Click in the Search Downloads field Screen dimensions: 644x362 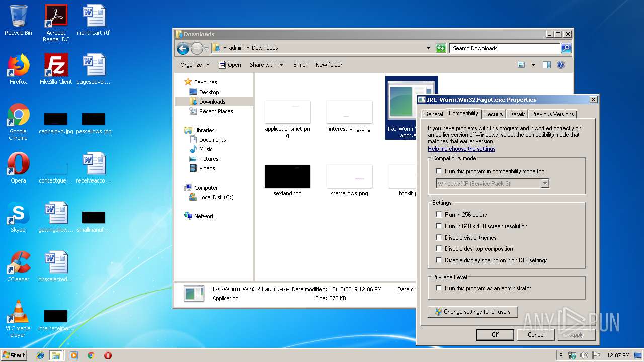[x=505, y=48]
